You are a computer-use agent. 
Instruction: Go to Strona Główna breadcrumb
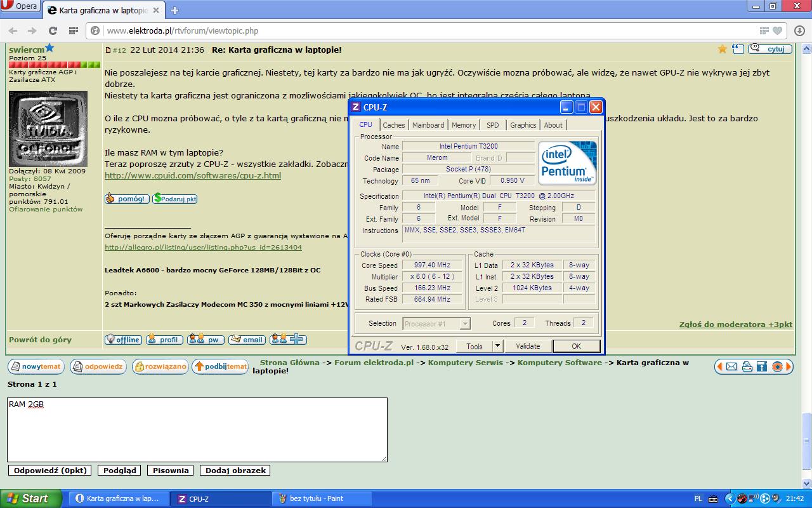pyautogui.click(x=290, y=363)
